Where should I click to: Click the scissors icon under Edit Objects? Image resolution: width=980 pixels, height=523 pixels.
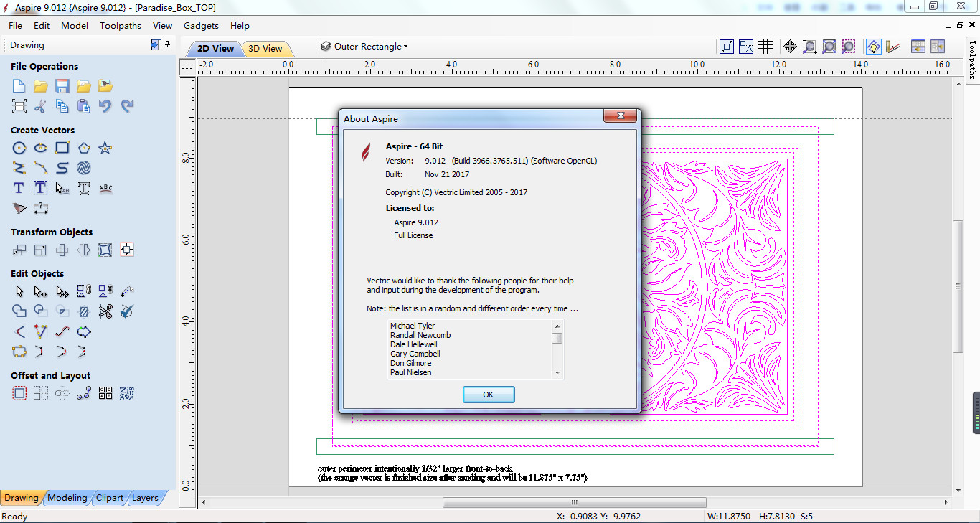click(x=105, y=311)
